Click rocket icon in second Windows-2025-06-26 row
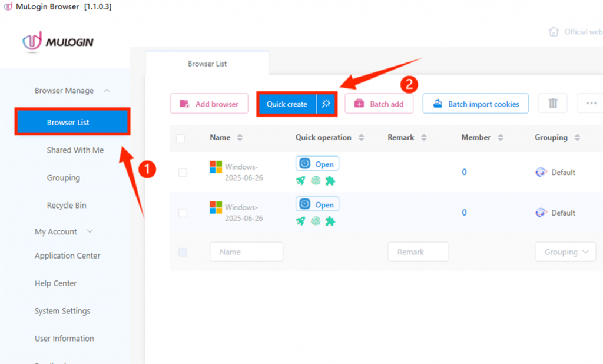Viewport: 603px width, 364px height. point(301,221)
